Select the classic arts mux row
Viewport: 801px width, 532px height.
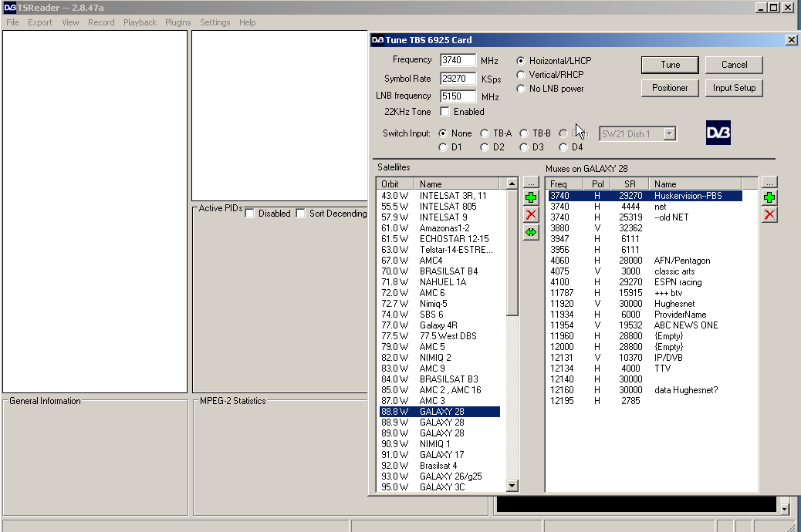tap(644, 271)
